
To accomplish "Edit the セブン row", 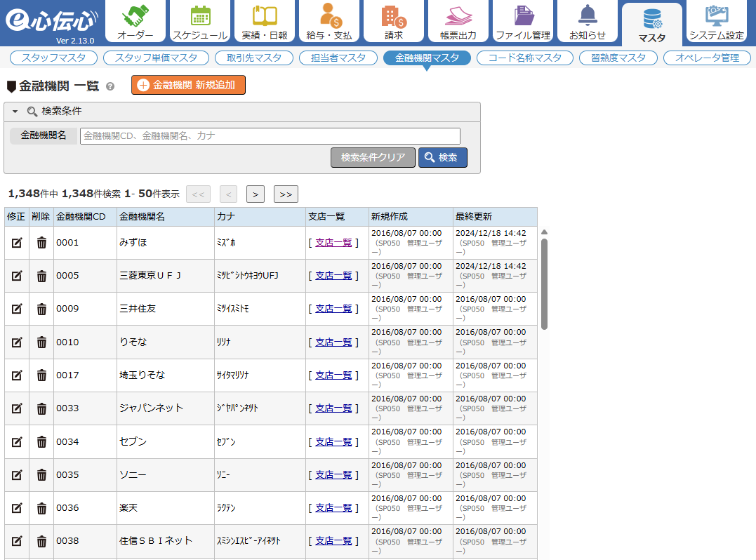I will click(x=17, y=441).
